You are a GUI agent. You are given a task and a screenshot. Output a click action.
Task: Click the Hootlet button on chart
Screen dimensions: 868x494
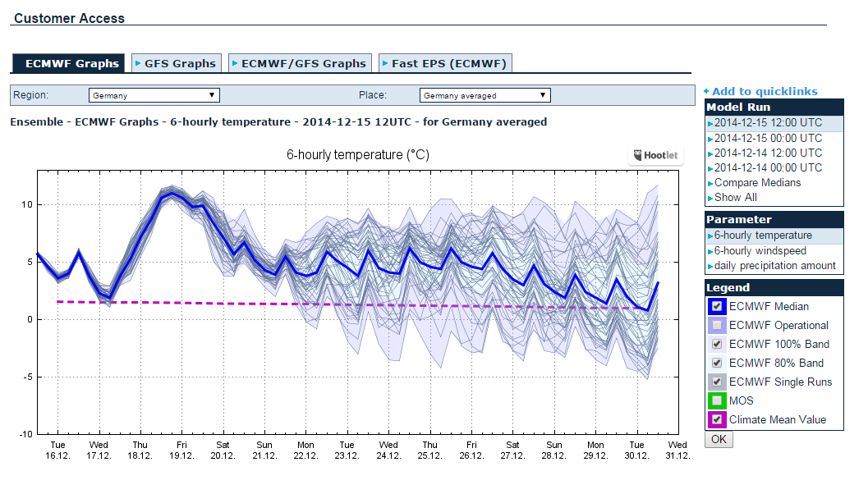click(x=656, y=155)
